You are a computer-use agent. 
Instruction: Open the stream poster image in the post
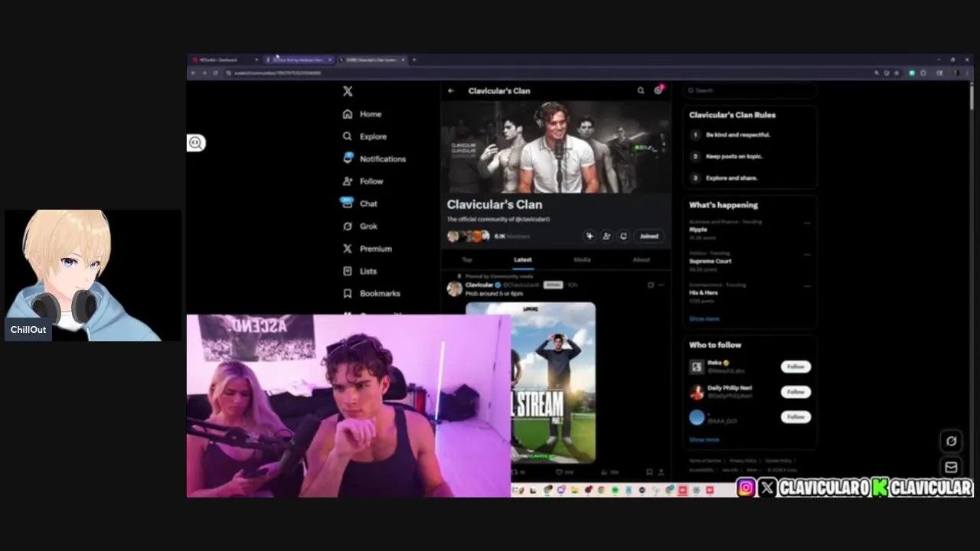(x=554, y=383)
